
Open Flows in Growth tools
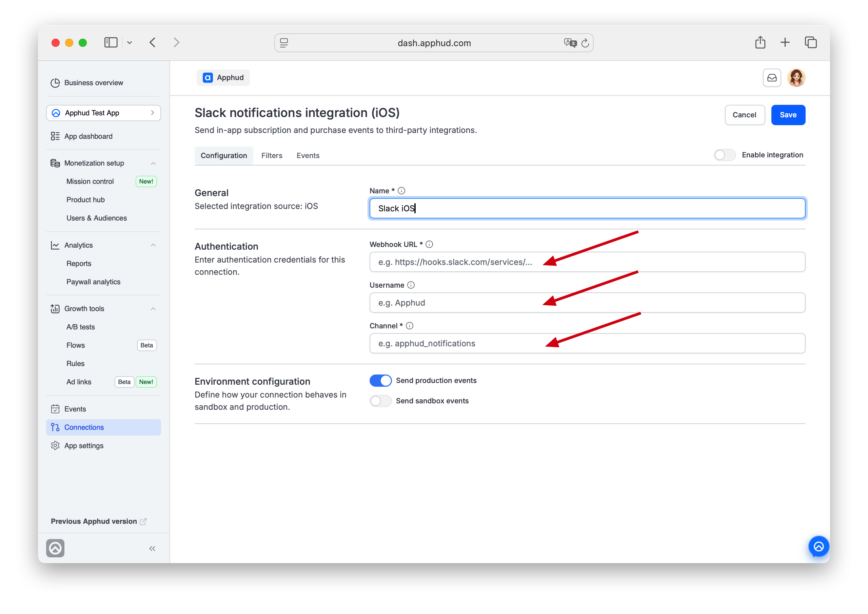pyautogui.click(x=76, y=345)
